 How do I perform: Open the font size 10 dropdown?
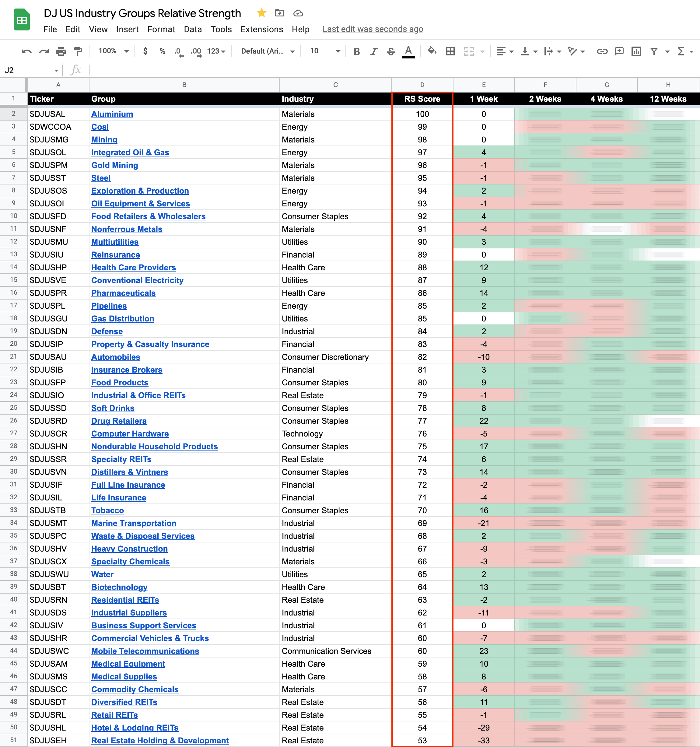(325, 51)
